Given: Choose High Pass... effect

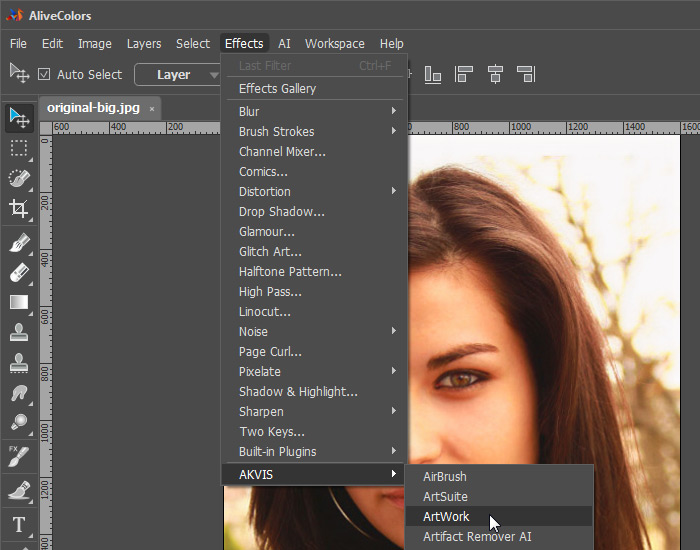Looking at the screenshot, I should point(315,292).
